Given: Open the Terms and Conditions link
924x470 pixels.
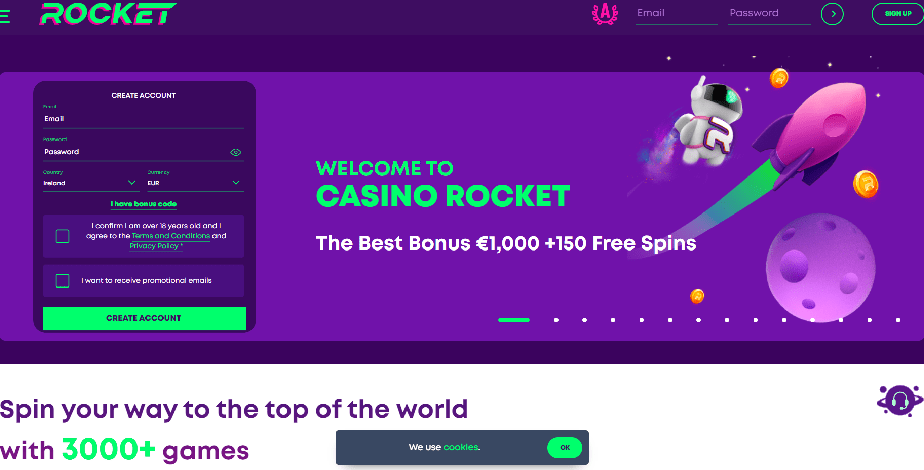Looking at the screenshot, I should [x=171, y=236].
